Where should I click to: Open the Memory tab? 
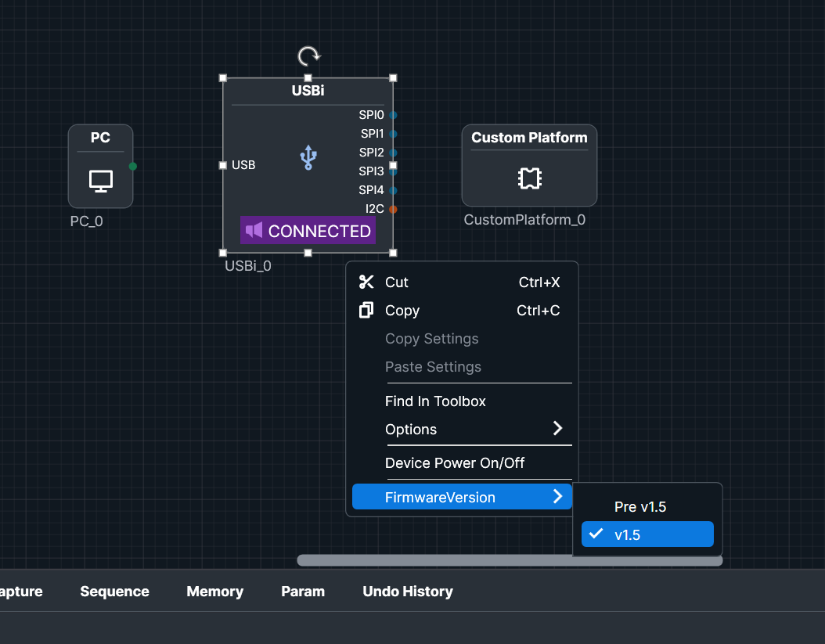[x=215, y=592]
